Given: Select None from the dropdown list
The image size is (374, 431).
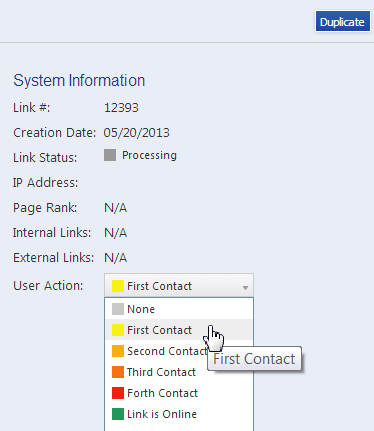Looking at the screenshot, I should tap(179, 309).
